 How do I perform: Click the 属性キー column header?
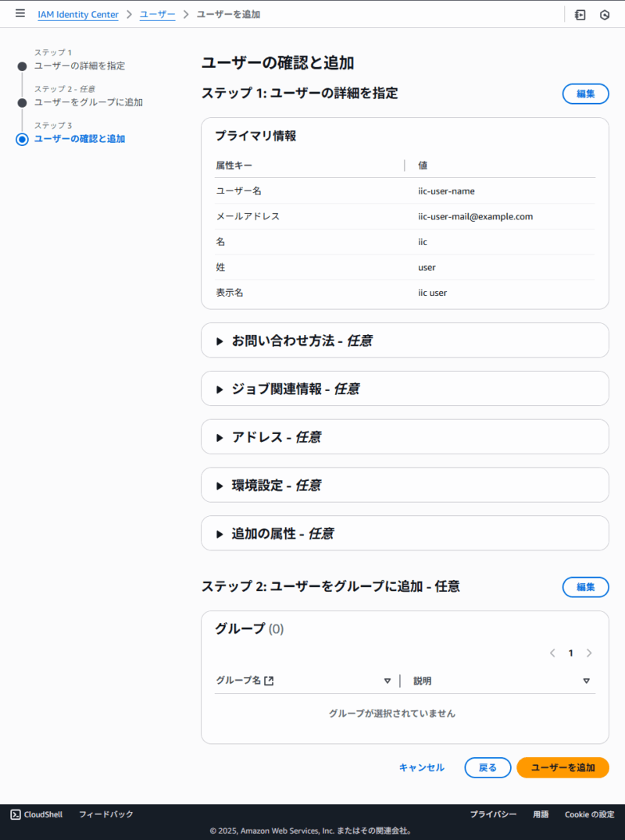(x=234, y=166)
